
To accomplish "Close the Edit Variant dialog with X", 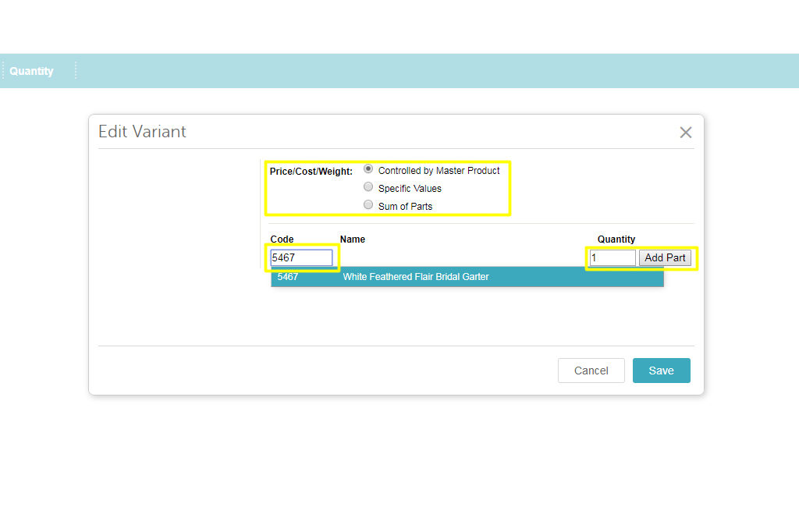I will coord(685,133).
